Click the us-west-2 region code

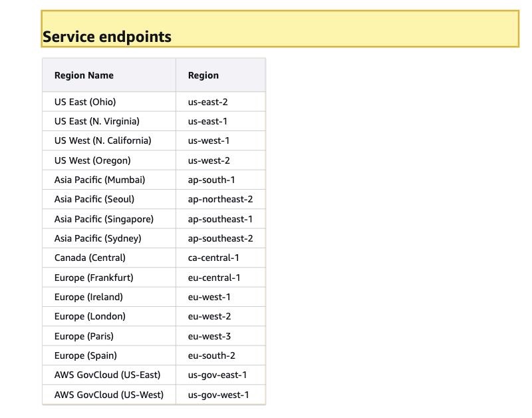click(x=209, y=160)
